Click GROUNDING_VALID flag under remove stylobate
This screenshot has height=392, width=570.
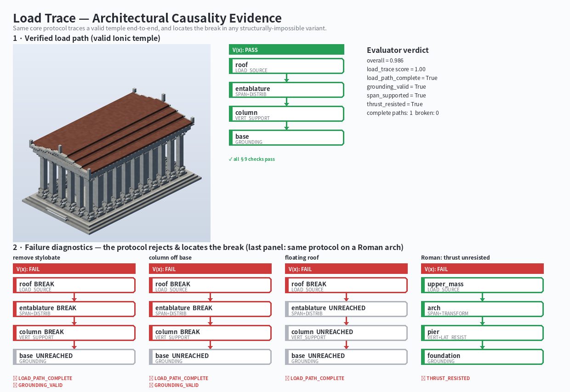[x=38, y=385]
